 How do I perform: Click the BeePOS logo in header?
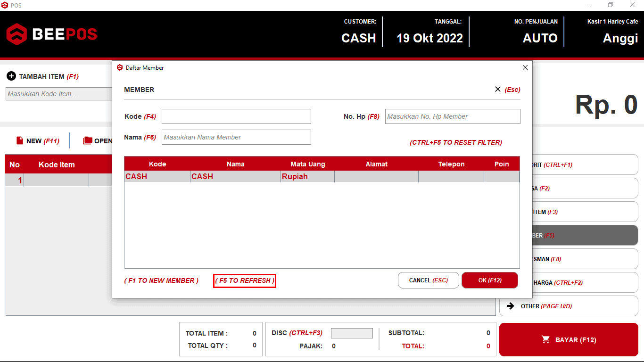[52, 34]
